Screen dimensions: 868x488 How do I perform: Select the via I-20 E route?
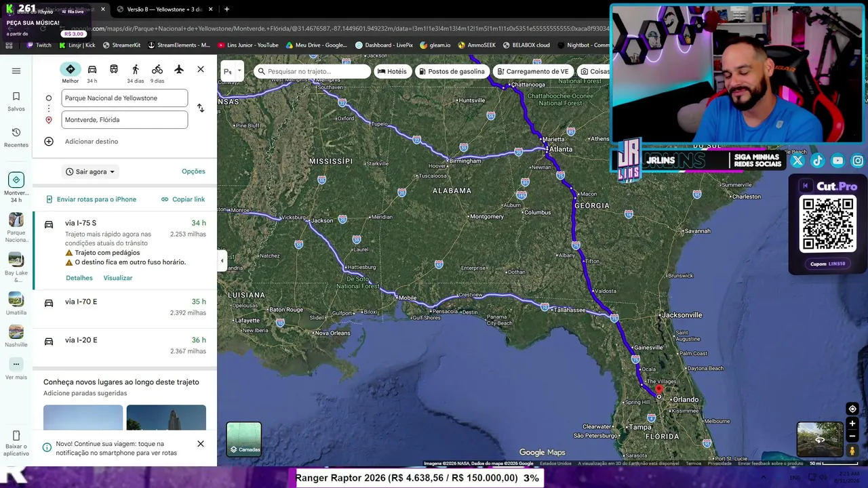pyautogui.click(x=125, y=346)
